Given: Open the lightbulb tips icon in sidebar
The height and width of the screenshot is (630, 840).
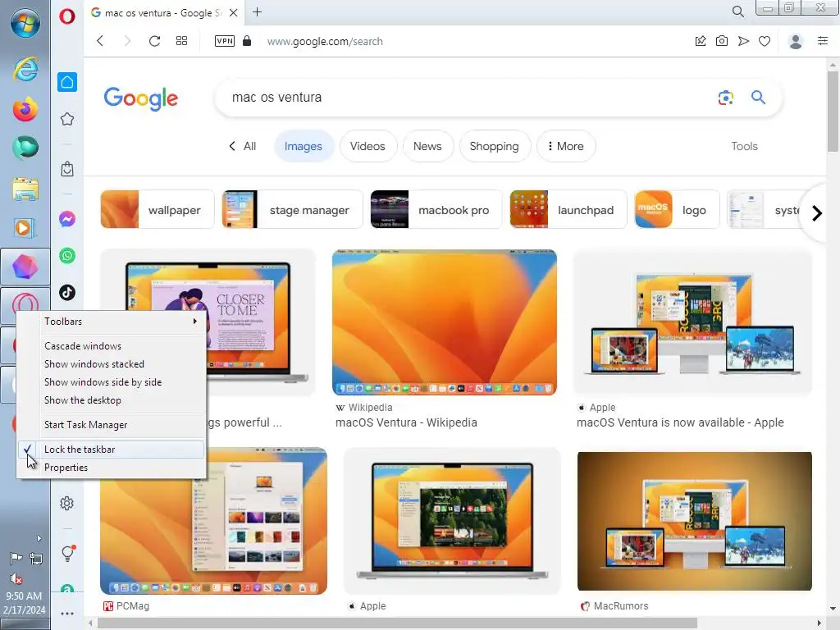Looking at the screenshot, I should [67, 553].
